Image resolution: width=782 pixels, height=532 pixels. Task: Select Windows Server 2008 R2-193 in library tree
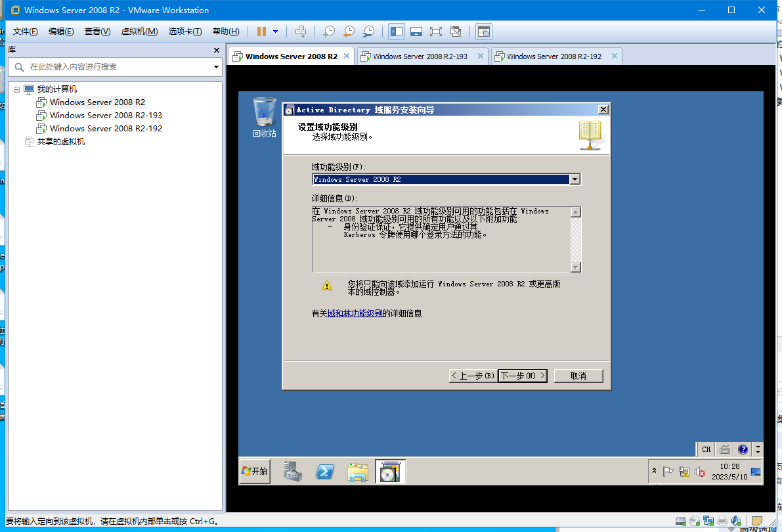(x=106, y=116)
